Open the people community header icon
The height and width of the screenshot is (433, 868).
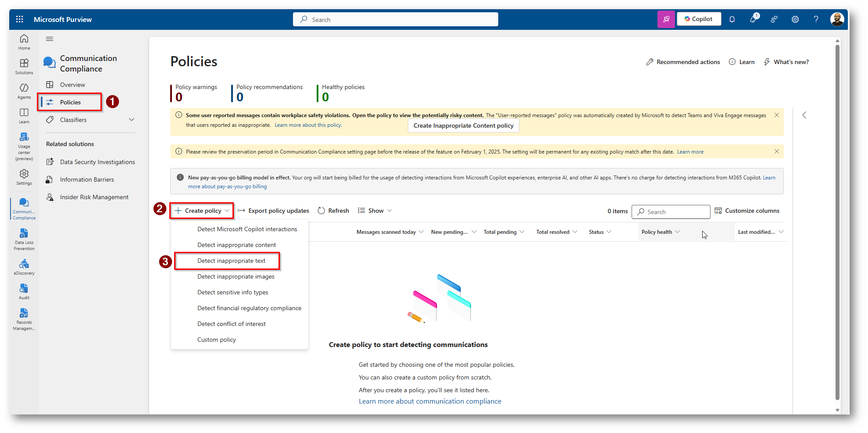774,19
